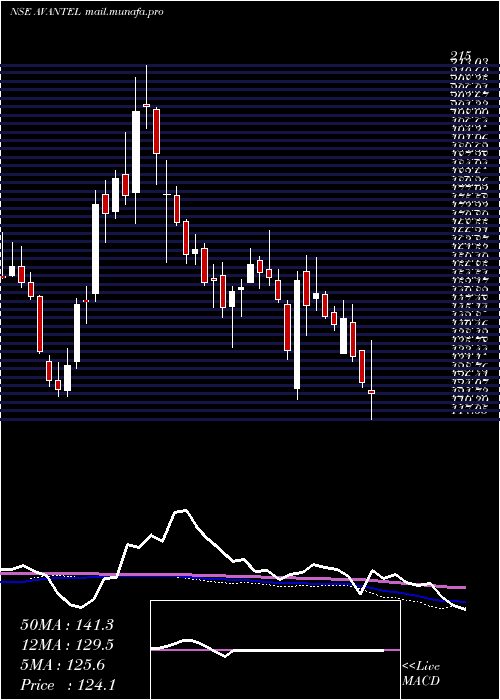500x700 pixels.
Task: Click the NSE AVANTEL chart title
Action: pos(45,12)
